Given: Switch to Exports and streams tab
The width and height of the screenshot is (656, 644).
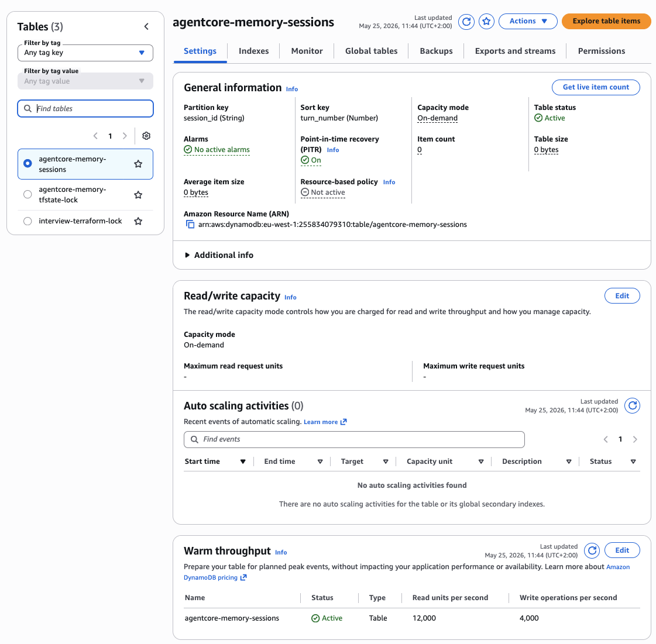Looking at the screenshot, I should click(x=515, y=51).
